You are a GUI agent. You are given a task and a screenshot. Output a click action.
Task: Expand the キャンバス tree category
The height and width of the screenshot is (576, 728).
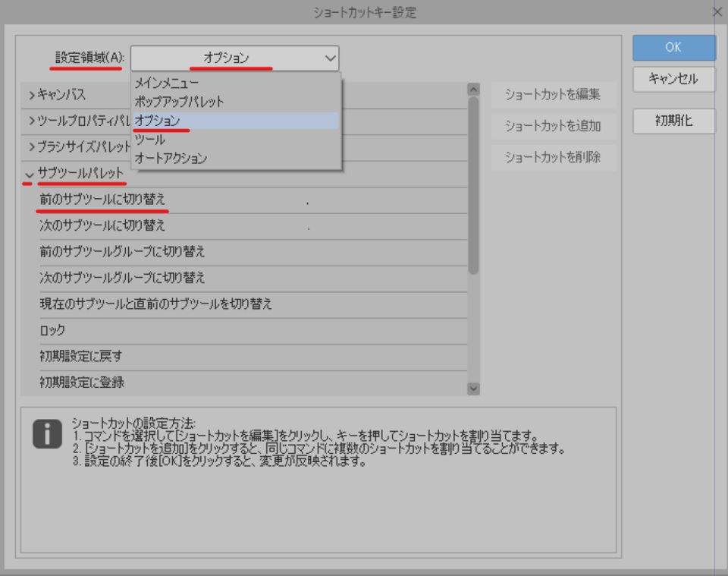point(32,95)
